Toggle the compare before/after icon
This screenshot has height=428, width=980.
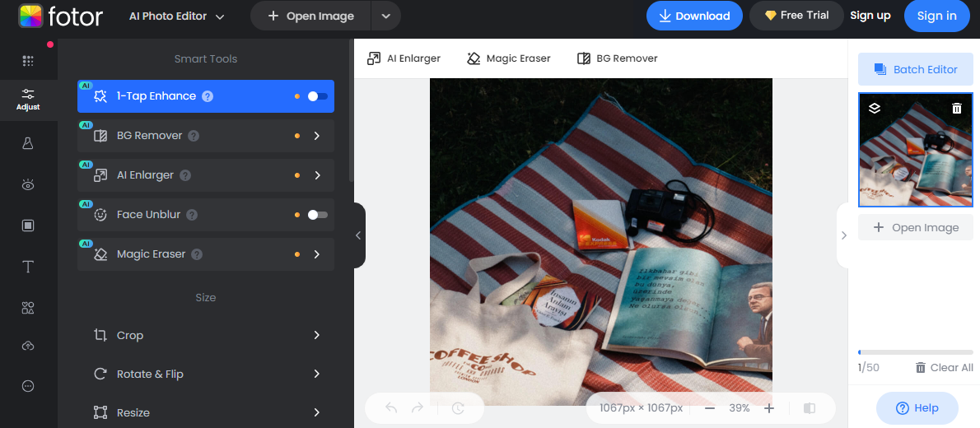[810, 408]
